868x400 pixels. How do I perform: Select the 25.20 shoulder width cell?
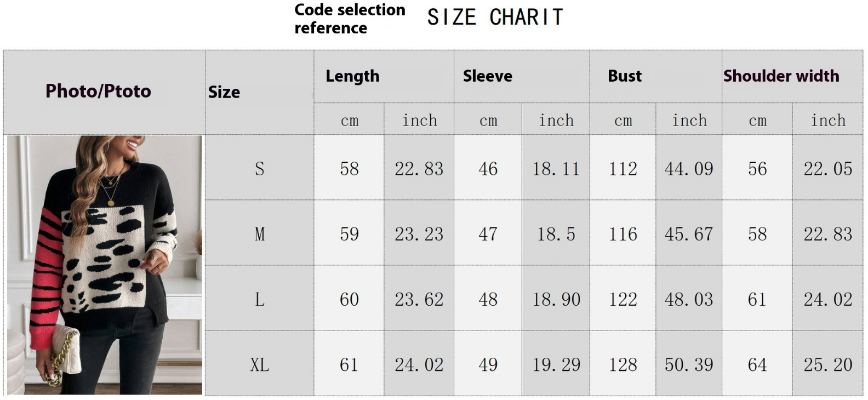[828, 364]
